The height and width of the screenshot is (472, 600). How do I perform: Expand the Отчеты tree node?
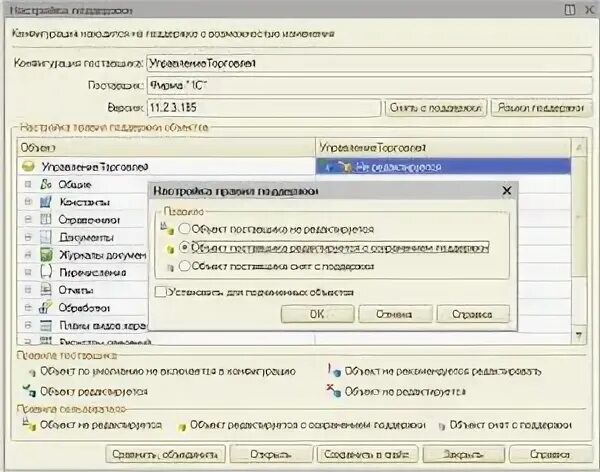(28, 290)
